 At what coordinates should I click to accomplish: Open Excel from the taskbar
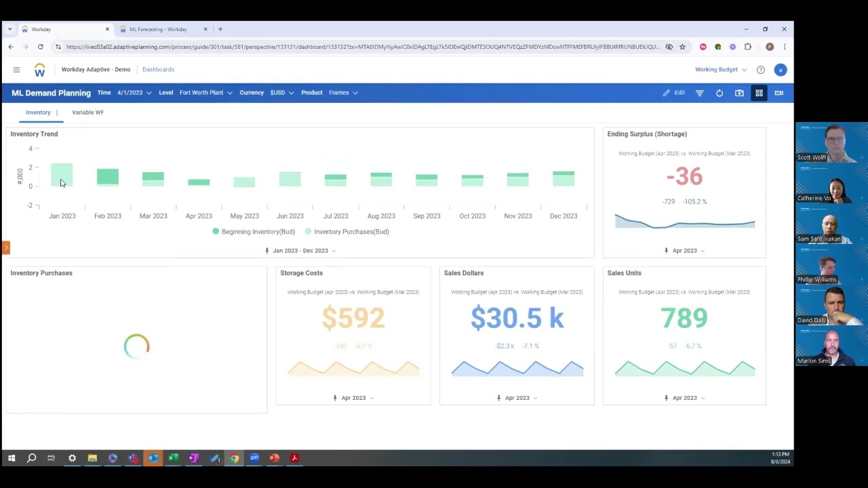174,458
